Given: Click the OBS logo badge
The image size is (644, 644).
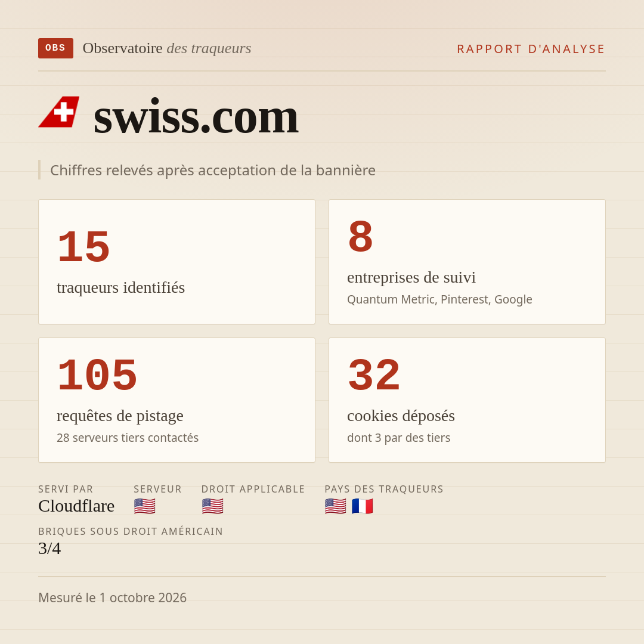Looking at the screenshot, I should (x=56, y=48).
